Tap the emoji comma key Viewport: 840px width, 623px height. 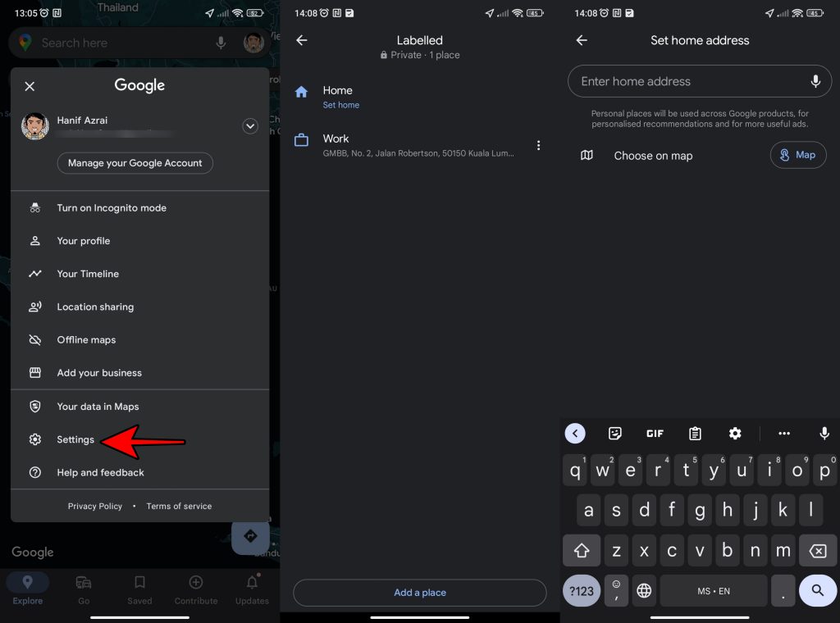[616, 591]
